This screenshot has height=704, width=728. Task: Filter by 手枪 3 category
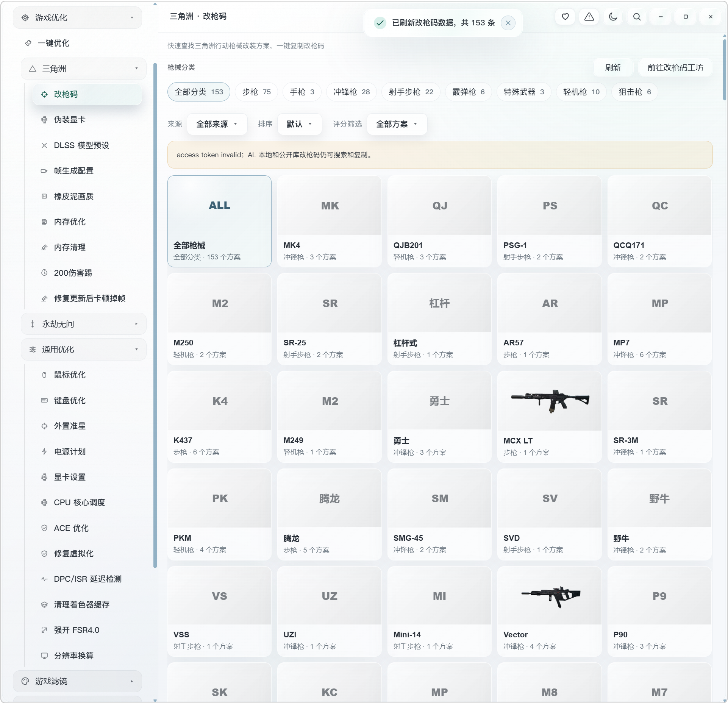point(302,92)
